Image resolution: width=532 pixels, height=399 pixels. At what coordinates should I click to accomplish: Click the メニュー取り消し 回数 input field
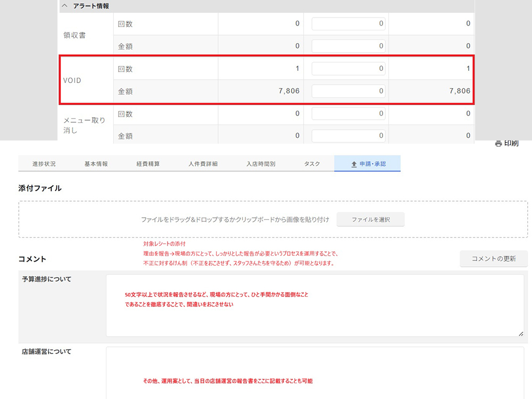(x=348, y=114)
